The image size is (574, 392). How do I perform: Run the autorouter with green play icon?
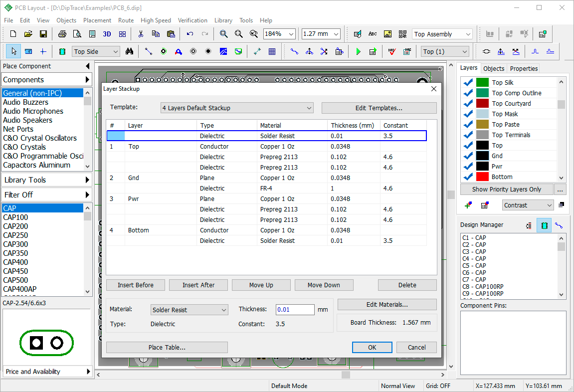click(358, 51)
